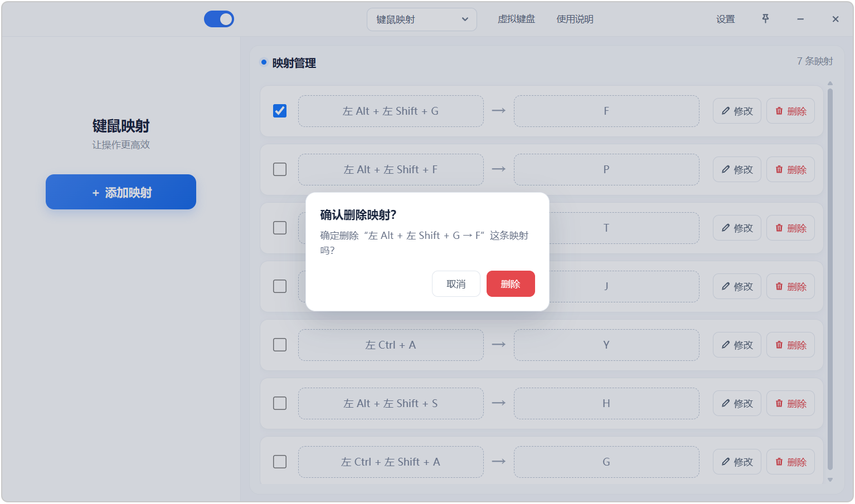The width and height of the screenshot is (855, 504).
Task: Click 修改 for the mapping to Y
Action: coord(737,345)
